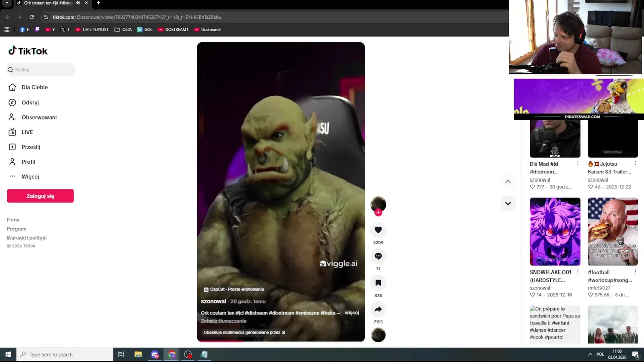The image size is (644, 362).
Task: Expand the video description with więcej
Action: click(352, 313)
